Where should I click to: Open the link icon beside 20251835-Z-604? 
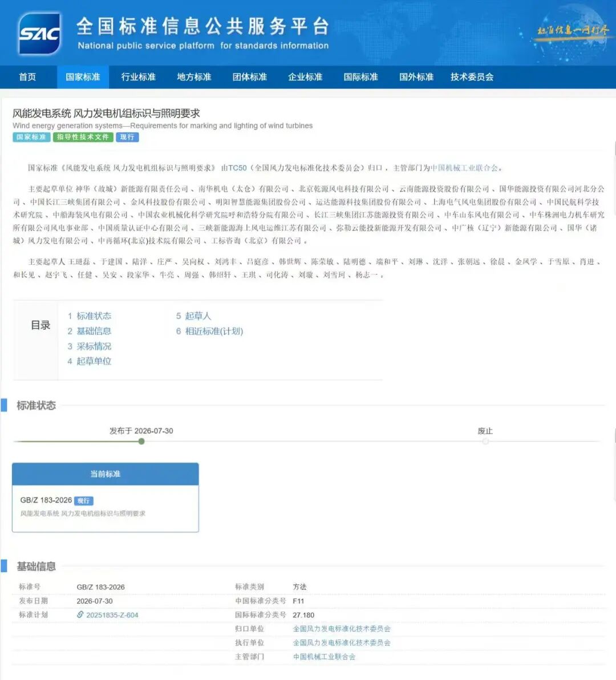pos(80,614)
